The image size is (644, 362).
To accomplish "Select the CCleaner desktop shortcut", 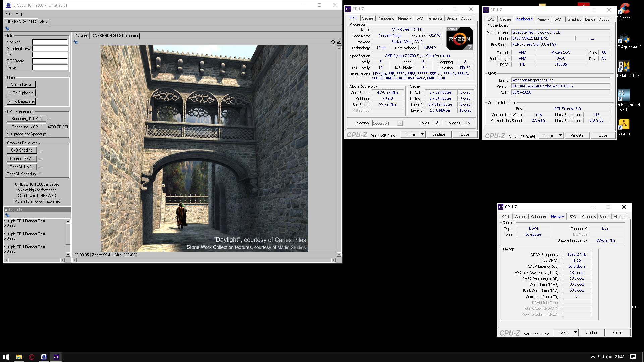I will 624,12.
